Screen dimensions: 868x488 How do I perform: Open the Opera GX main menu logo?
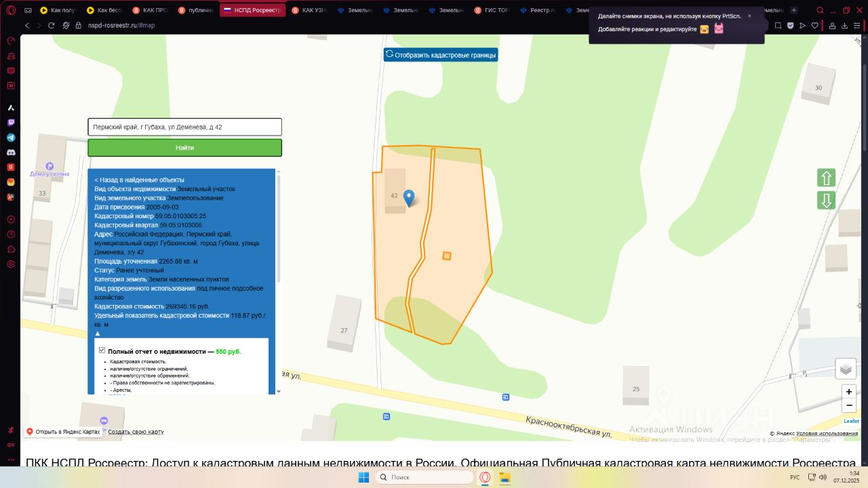click(11, 10)
